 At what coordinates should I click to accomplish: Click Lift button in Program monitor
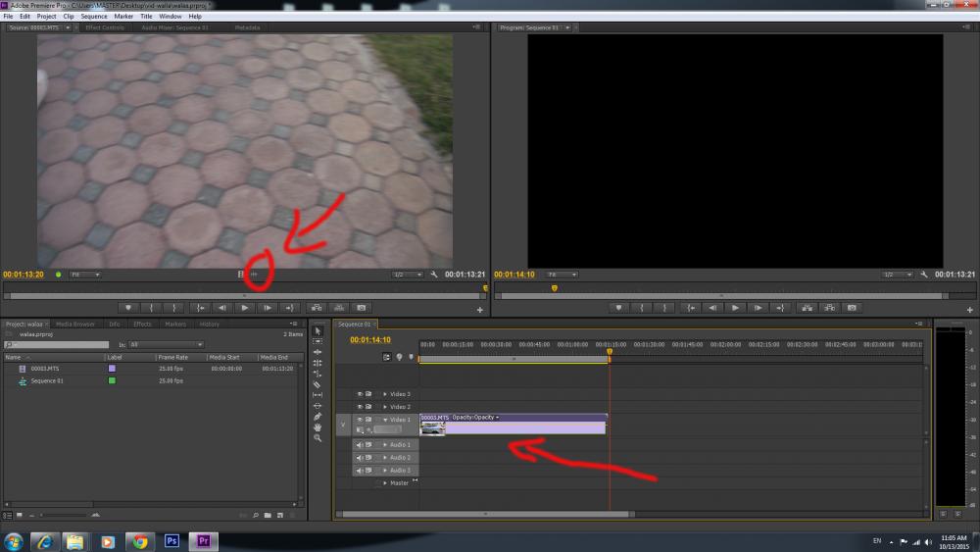click(807, 308)
